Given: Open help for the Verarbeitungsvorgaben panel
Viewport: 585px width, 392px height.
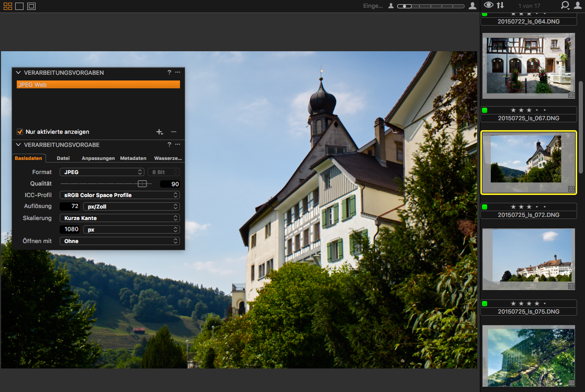Looking at the screenshot, I should pyautogui.click(x=169, y=72).
